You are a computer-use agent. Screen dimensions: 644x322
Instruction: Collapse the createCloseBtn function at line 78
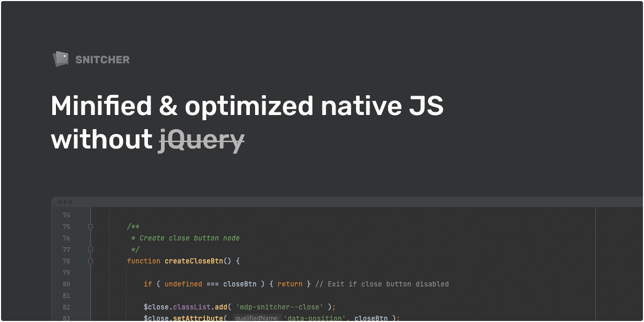pyautogui.click(x=90, y=261)
